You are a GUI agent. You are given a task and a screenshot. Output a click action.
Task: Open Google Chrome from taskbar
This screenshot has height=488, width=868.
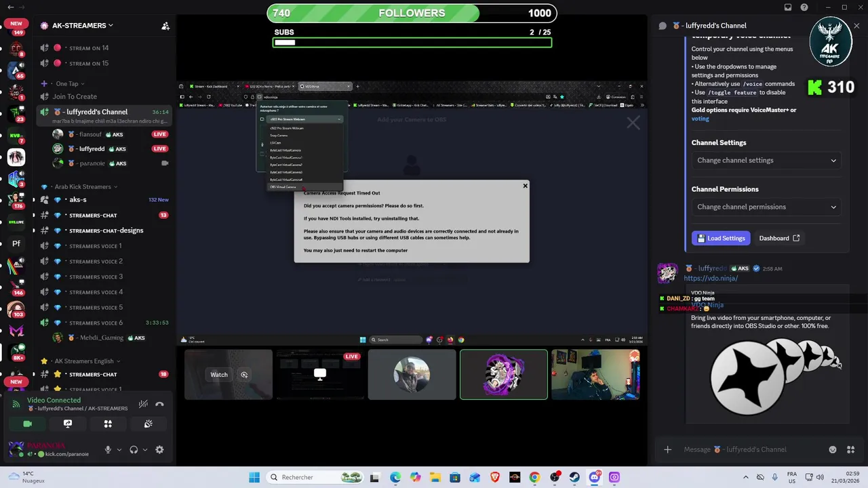534,477
